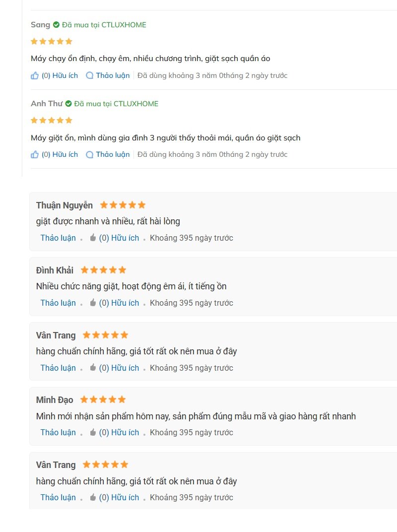Click five-star rating beside Thuận Nguyễn

point(123,205)
